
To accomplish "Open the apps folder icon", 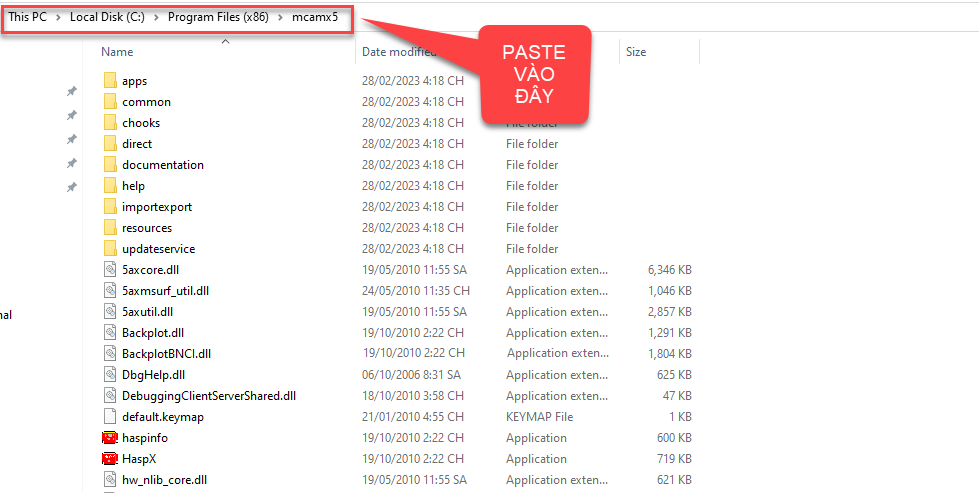I will (111, 81).
